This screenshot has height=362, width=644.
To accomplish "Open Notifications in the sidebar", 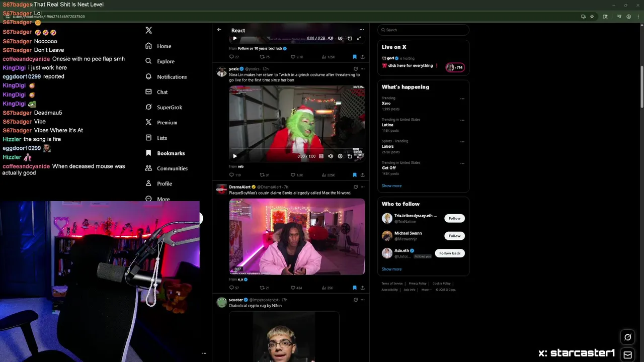I will tap(166, 76).
